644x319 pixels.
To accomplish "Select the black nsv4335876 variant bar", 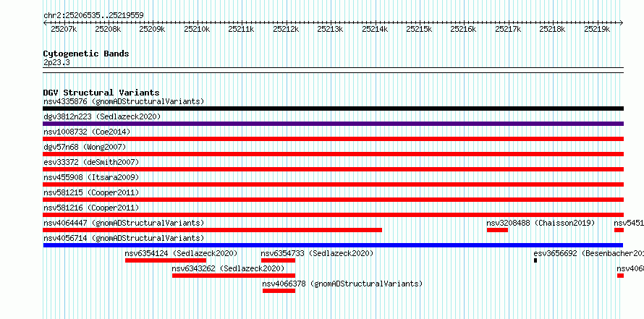I will pos(333,109).
